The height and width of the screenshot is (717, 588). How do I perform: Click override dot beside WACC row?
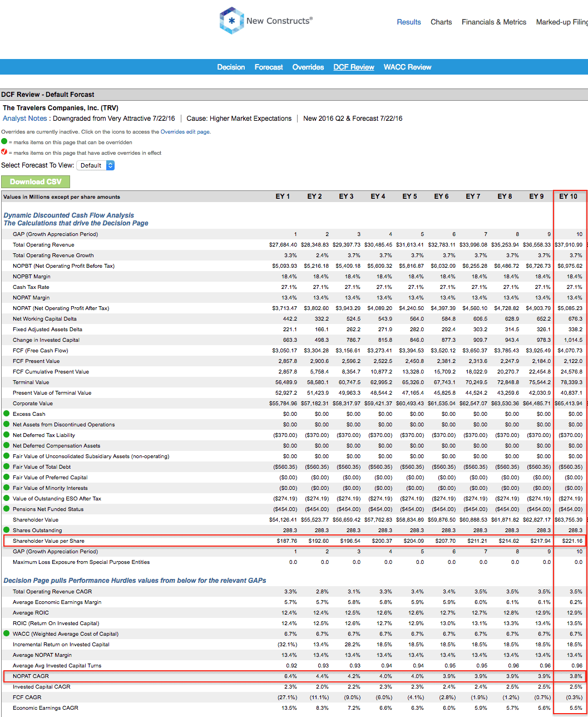coord(6,633)
